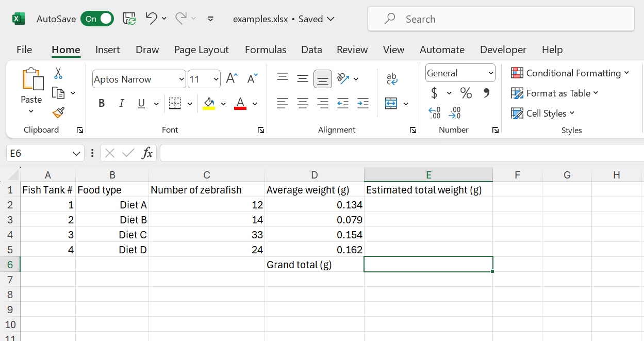This screenshot has width=644, height=341.
Task: Click the red Font Color swatch
Action: [240, 108]
